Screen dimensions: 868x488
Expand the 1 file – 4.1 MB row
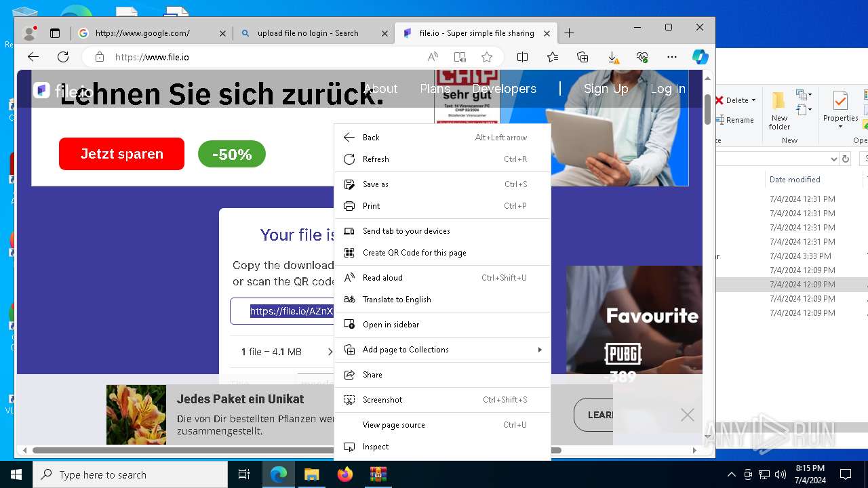[x=282, y=352]
